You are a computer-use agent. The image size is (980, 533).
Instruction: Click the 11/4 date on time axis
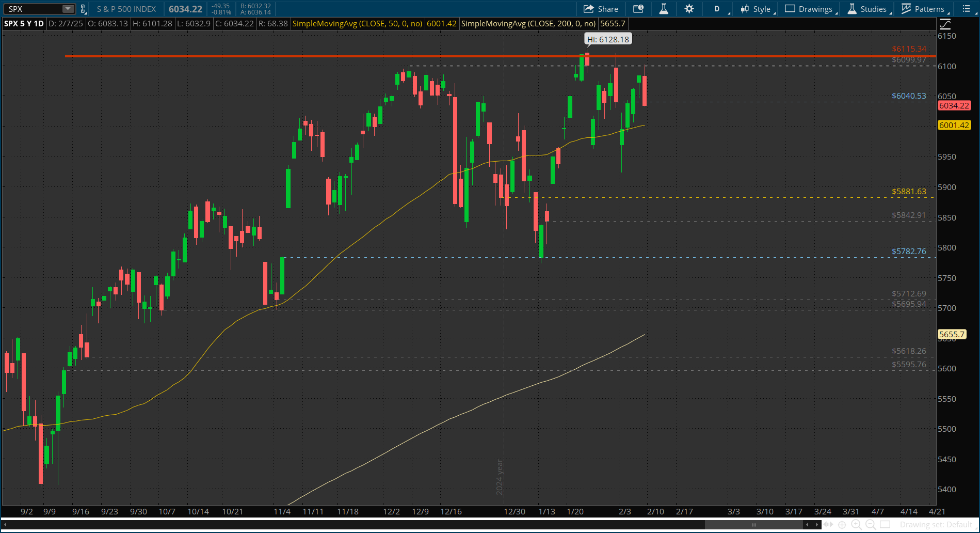(x=282, y=511)
